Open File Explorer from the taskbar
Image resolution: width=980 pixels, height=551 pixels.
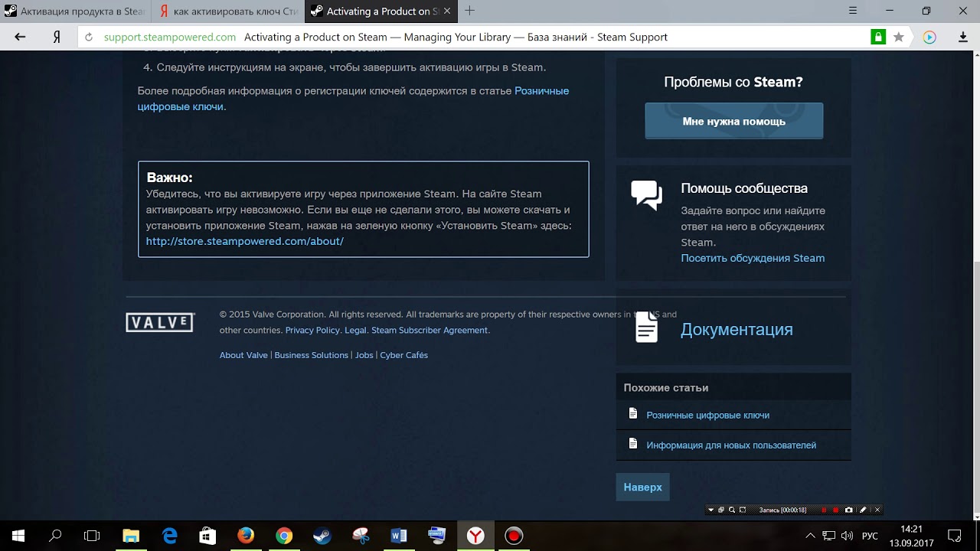coord(131,536)
